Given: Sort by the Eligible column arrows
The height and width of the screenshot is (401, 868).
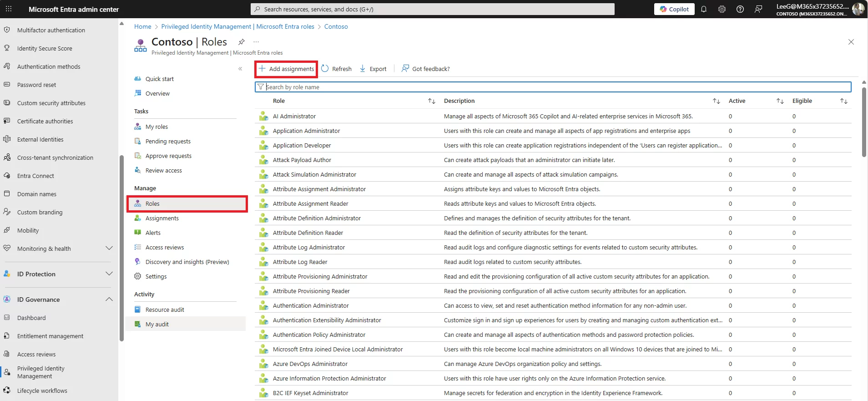Looking at the screenshot, I should coord(844,101).
